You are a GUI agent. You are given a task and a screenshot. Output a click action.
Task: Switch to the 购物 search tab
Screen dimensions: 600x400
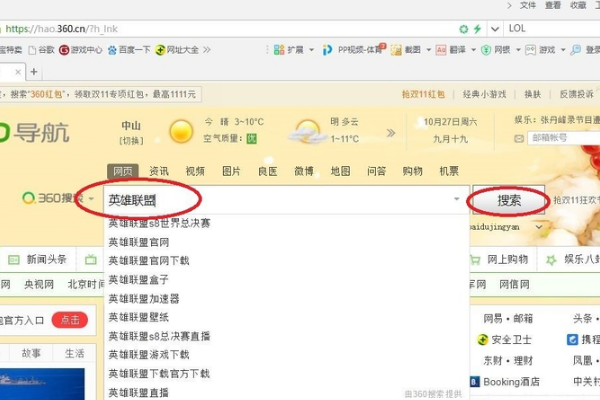pos(412,171)
